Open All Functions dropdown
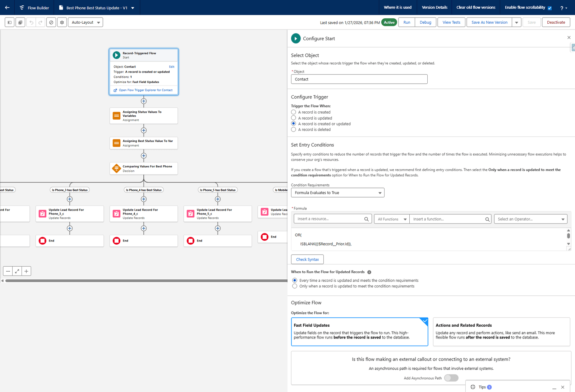This screenshot has width=575, height=392. pyautogui.click(x=391, y=219)
